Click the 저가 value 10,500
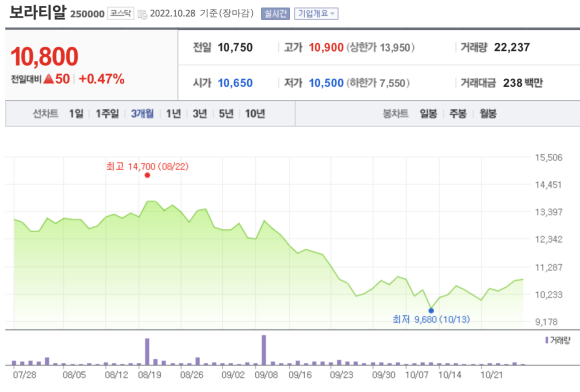Viewport: 580px width, 392px height. (x=326, y=83)
